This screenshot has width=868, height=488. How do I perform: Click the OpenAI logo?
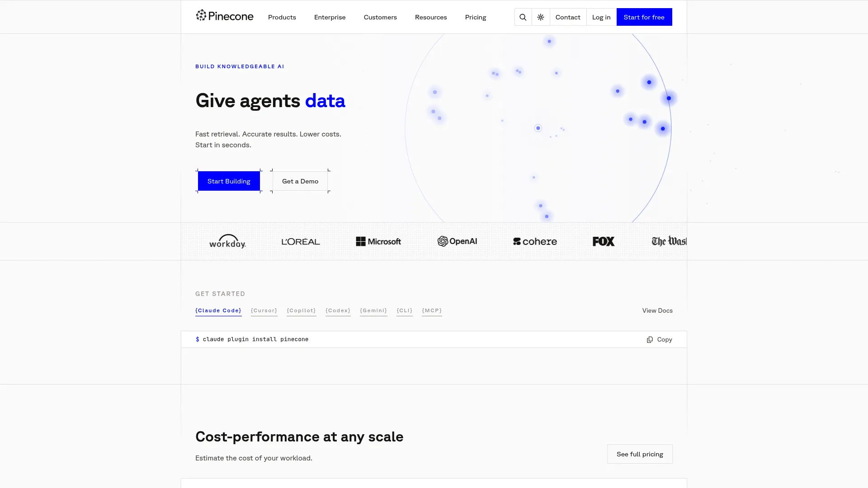coord(457,241)
